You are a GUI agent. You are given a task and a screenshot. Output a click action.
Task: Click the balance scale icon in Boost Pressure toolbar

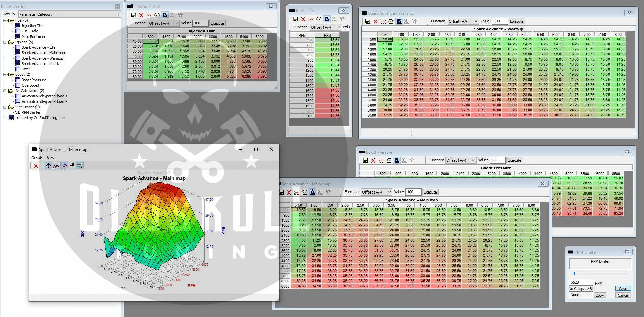389,160
